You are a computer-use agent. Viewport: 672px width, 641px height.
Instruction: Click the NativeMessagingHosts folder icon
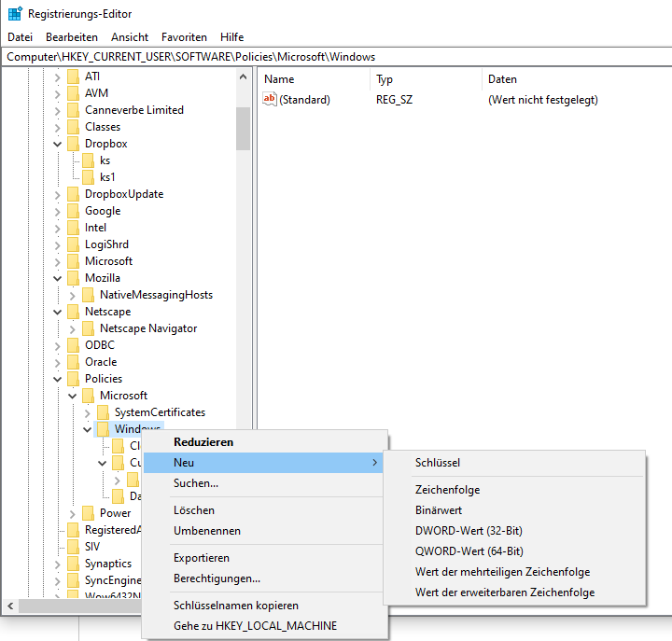(x=89, y=295)
